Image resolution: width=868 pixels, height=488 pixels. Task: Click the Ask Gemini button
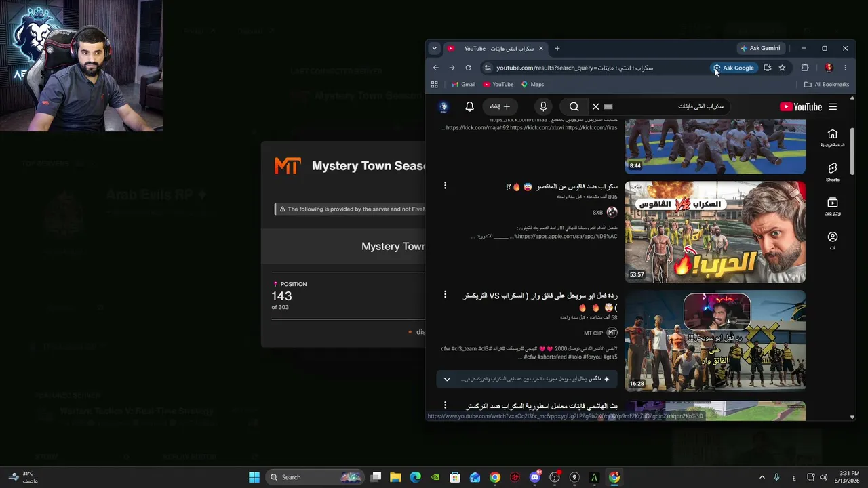coord(760,48)
